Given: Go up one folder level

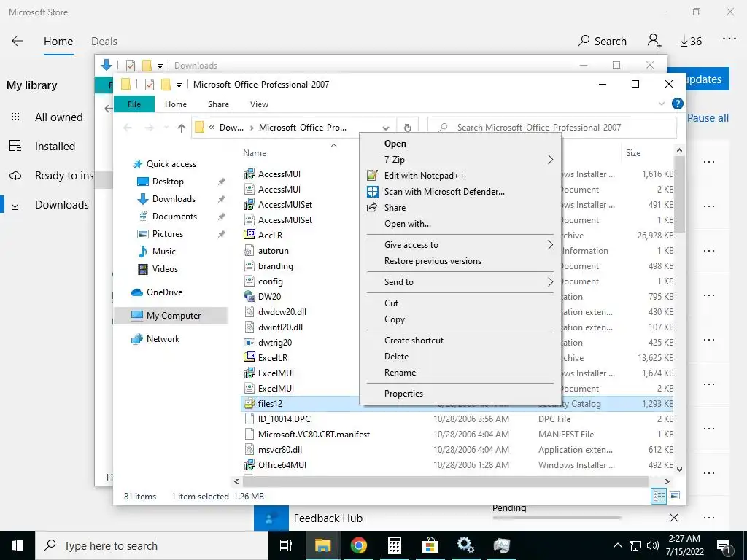Looking at the screenshot, I should 181,128.
